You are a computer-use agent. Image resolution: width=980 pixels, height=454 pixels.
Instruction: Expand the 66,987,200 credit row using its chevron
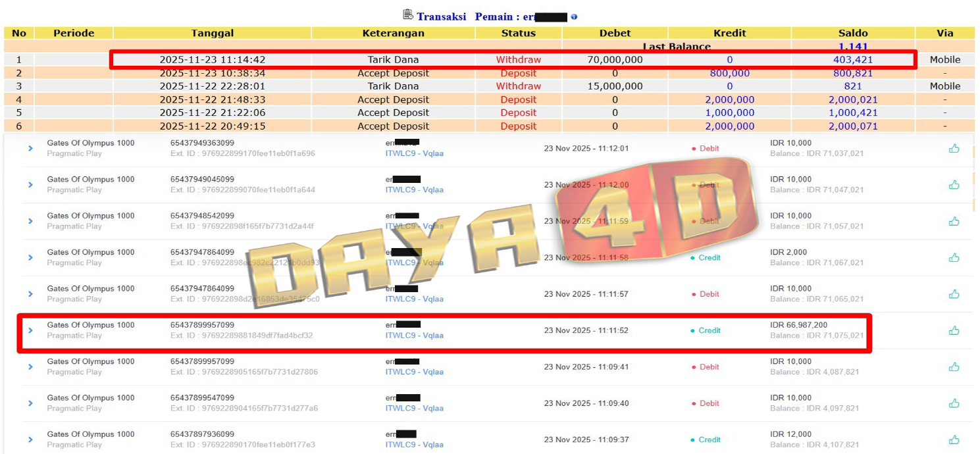[x=30, y=330]
